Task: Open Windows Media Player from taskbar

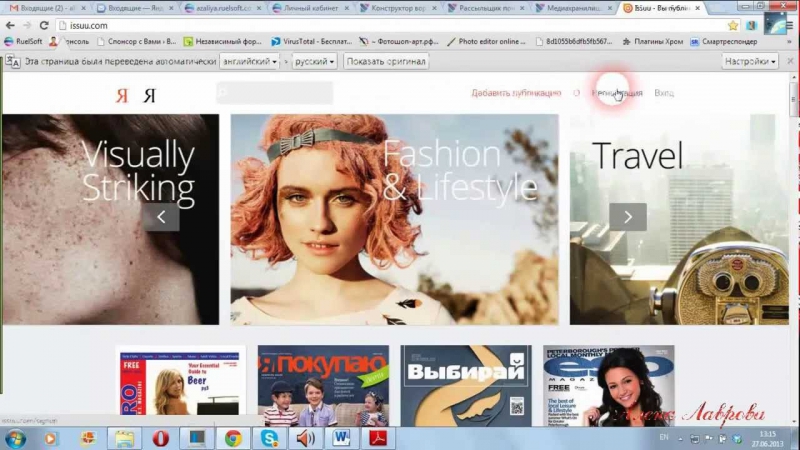Action: coord(51,439)
